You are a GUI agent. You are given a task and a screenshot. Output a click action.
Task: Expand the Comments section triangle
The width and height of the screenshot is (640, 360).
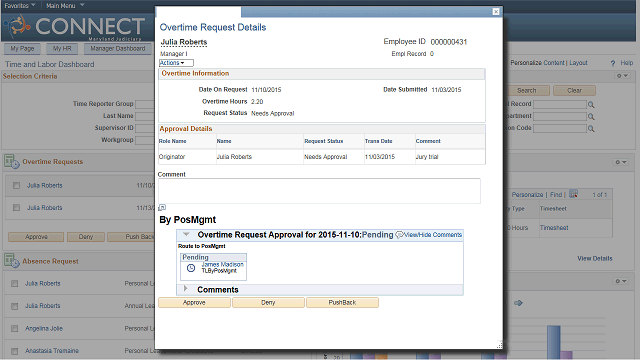(186, 289)
